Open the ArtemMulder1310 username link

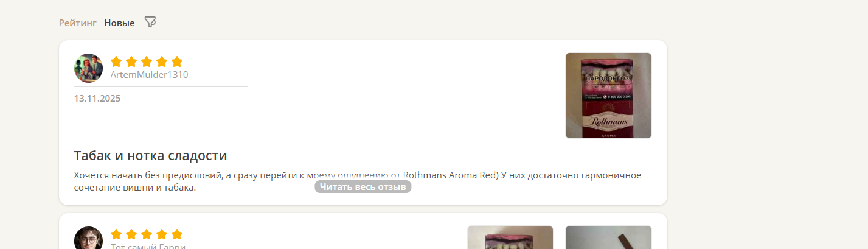tap(149, 75)
